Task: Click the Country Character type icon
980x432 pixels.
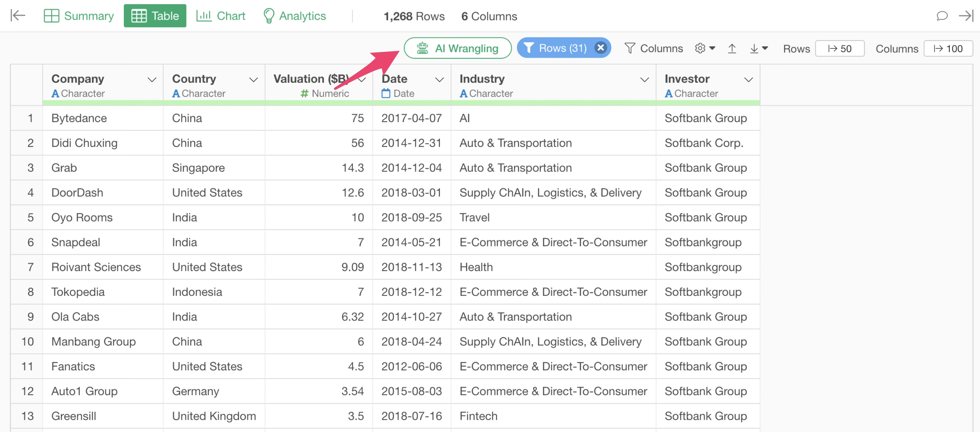Action: coord(176,93)
